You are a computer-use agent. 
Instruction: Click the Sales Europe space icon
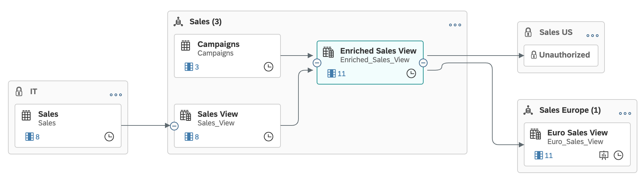(x=528, y=110)
